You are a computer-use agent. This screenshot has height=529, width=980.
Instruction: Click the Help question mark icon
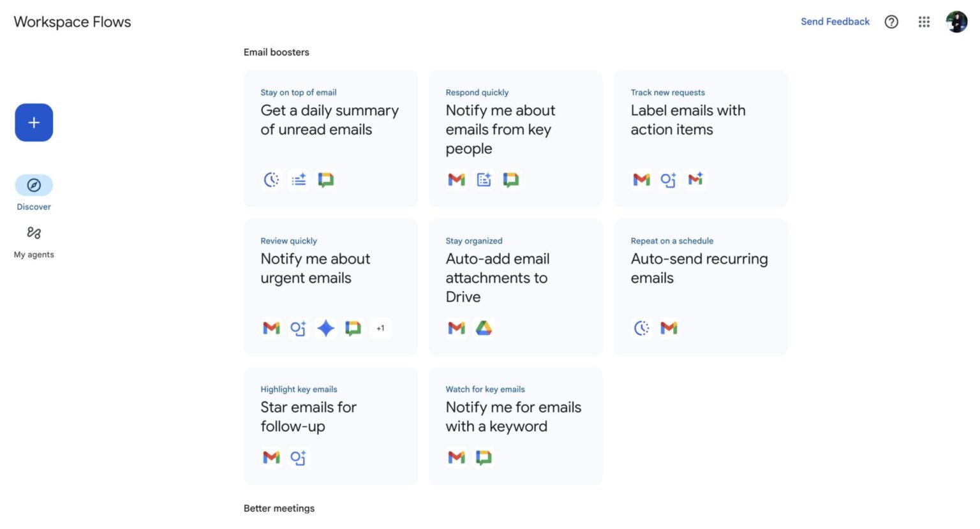pos(891,21)
